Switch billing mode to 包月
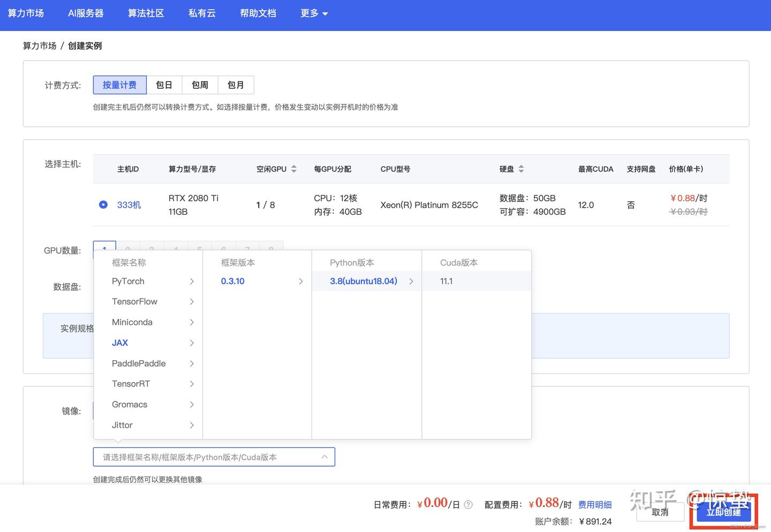This screenshot has height=532, width=771. 236,85
